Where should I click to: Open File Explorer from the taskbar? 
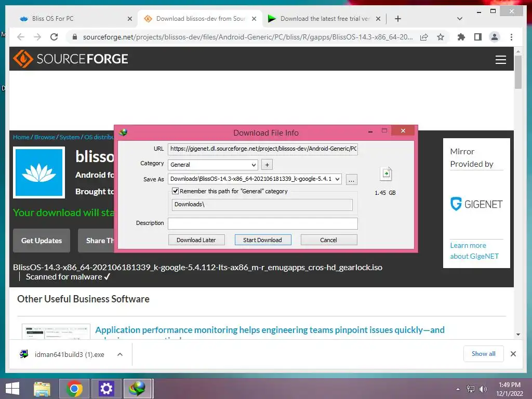tap(42, 389)
